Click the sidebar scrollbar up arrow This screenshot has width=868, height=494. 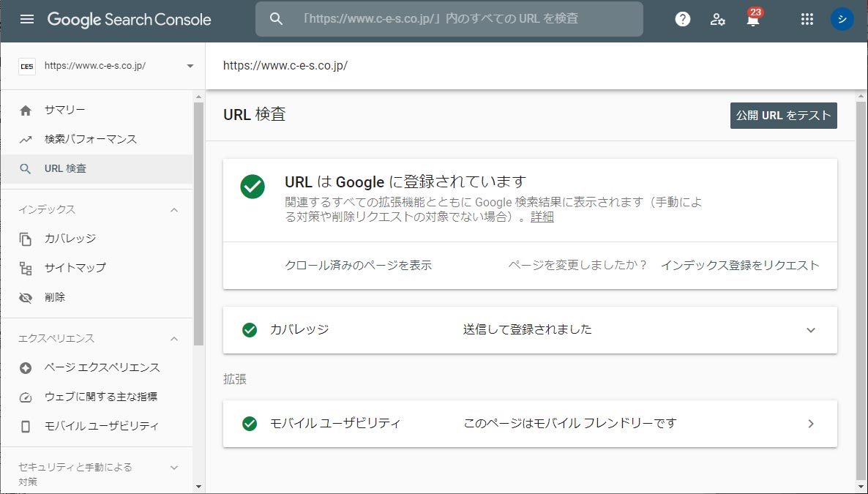pos(199,97)
